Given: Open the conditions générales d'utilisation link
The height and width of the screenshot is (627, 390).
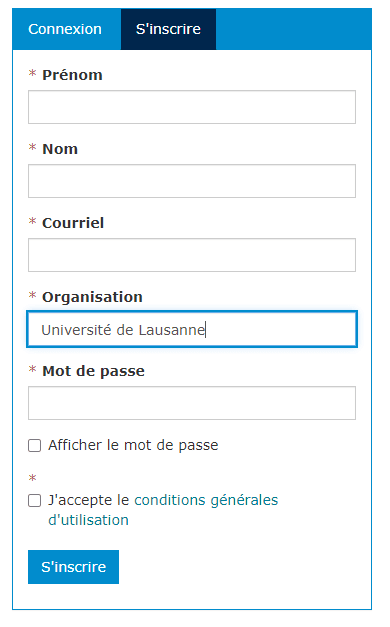Looking at the screenshot, I should [163, 510].
